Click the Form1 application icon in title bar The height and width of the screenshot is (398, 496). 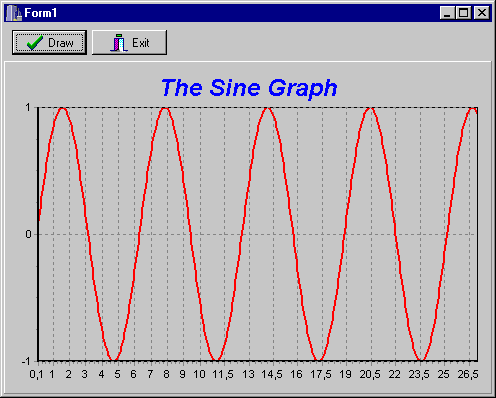14,13
